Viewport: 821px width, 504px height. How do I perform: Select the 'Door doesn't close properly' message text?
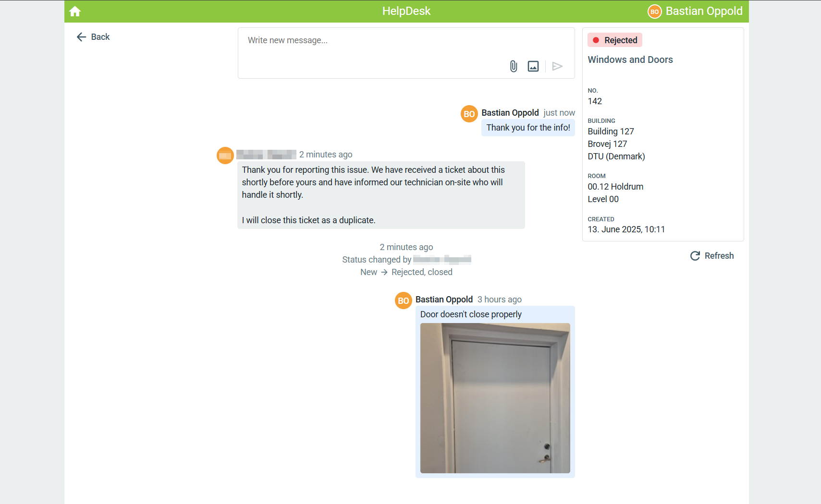(x=471, y=314)
